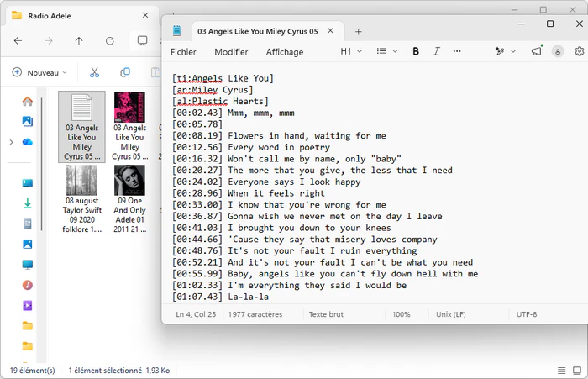The height and width of the screenshot is (379, 588).
Task: Click the 100% zoom level
Action: [402, 314]
